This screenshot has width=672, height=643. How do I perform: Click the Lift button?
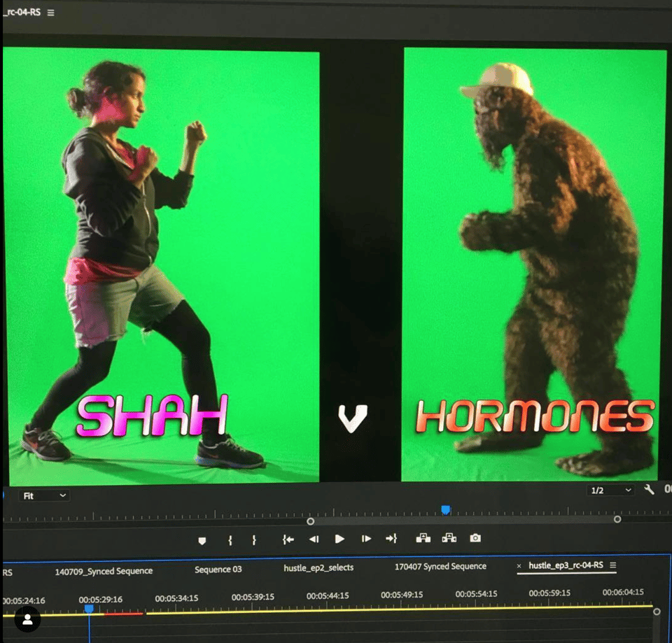[x=423, y=538]
